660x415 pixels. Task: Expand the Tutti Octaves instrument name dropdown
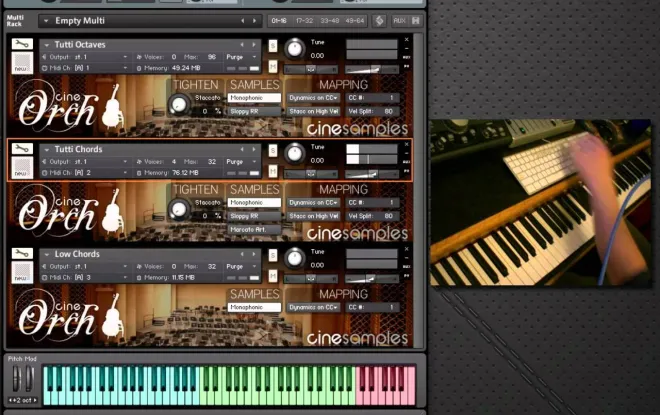point(47,45)
